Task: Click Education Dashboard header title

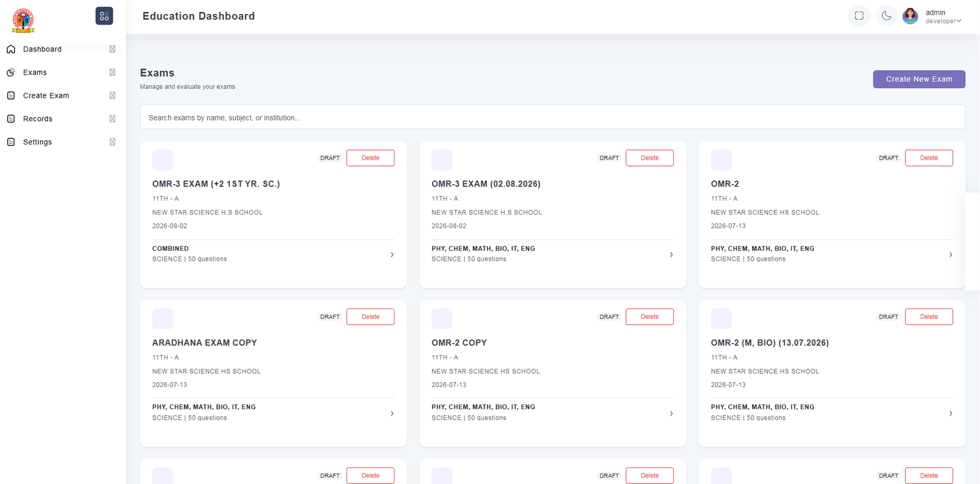Action: (198, 16)
